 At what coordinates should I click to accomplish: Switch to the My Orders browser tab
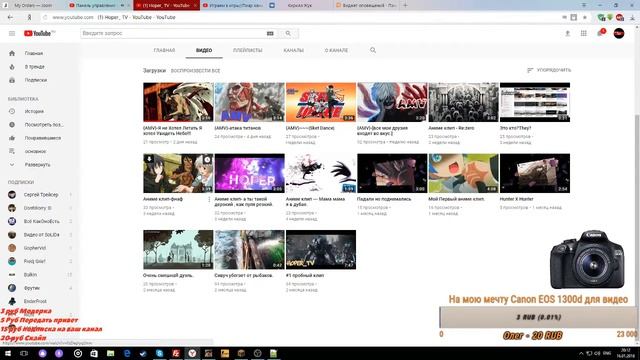(x=33, y=5)
